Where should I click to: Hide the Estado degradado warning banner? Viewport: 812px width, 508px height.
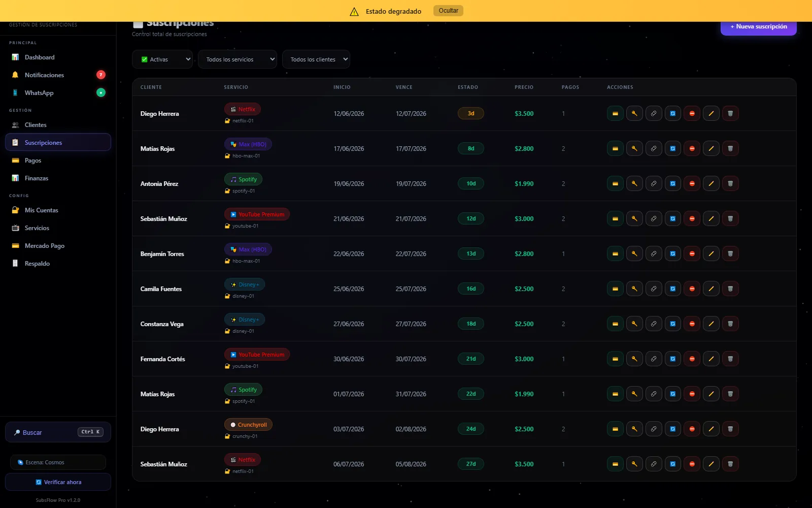click(x=448, y=11)
